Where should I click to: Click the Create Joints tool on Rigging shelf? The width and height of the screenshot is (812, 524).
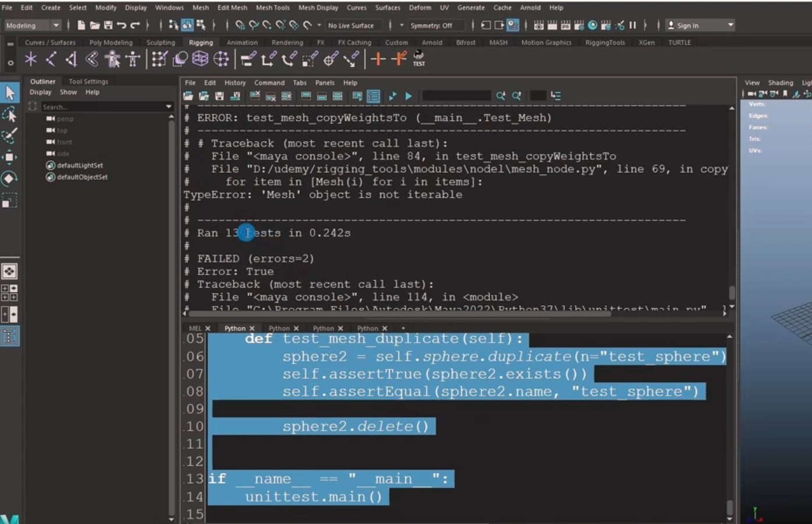point(51,59)
